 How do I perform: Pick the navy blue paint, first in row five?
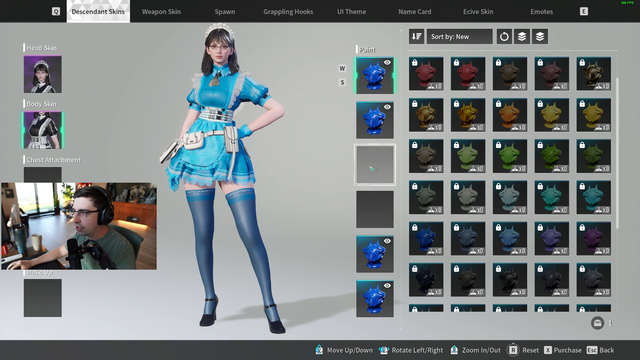[x=426, y=238]
